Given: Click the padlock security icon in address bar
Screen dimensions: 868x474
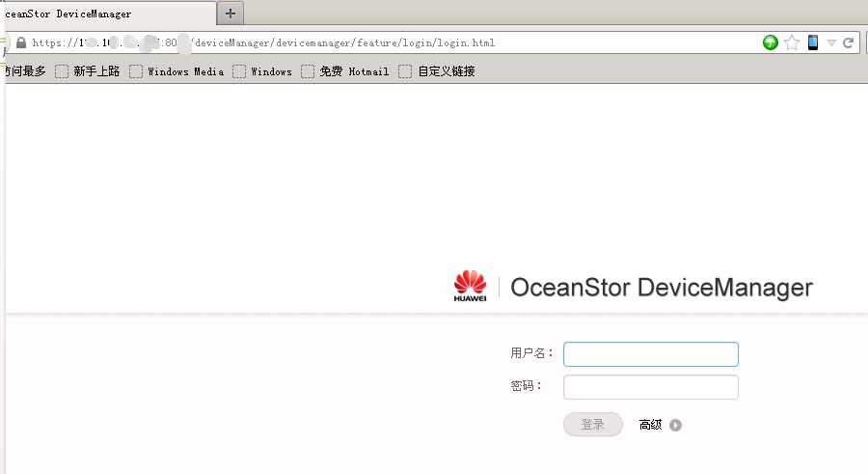Looking at the screenshot, I should pyautogui.click(x=21, y=42).
